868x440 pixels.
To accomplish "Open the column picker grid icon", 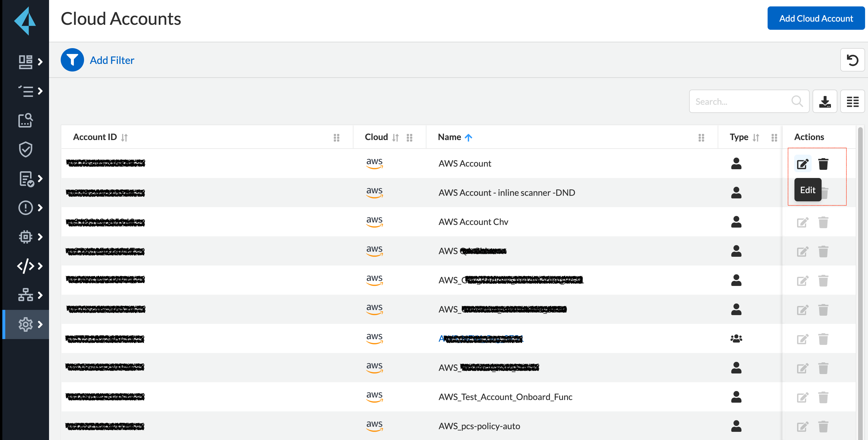I will (852, 102).
